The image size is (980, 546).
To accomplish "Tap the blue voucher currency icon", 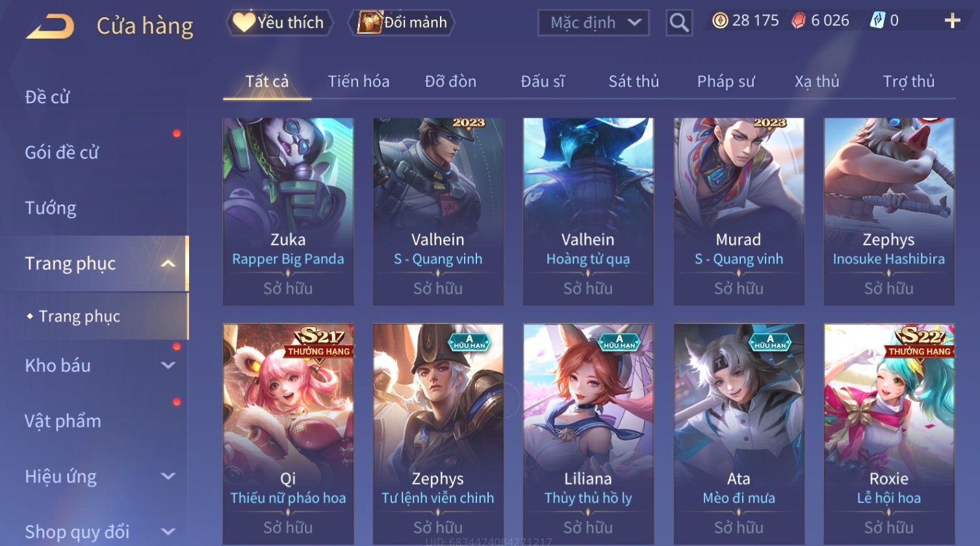I will tap(877, 21).
